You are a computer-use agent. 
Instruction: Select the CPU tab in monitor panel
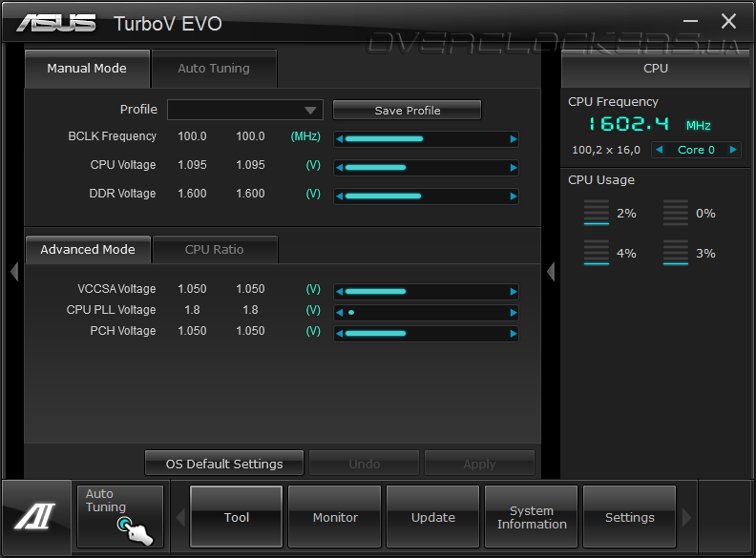point(656,69)
